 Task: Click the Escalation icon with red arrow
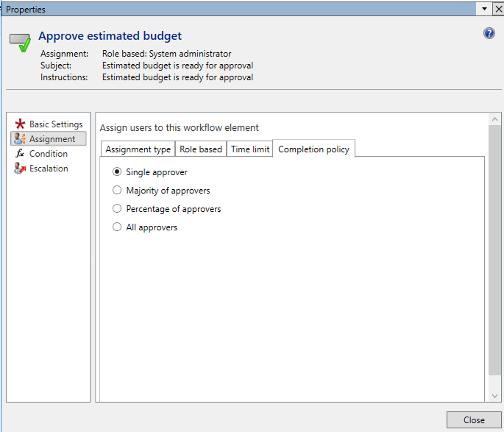[20, 169]
